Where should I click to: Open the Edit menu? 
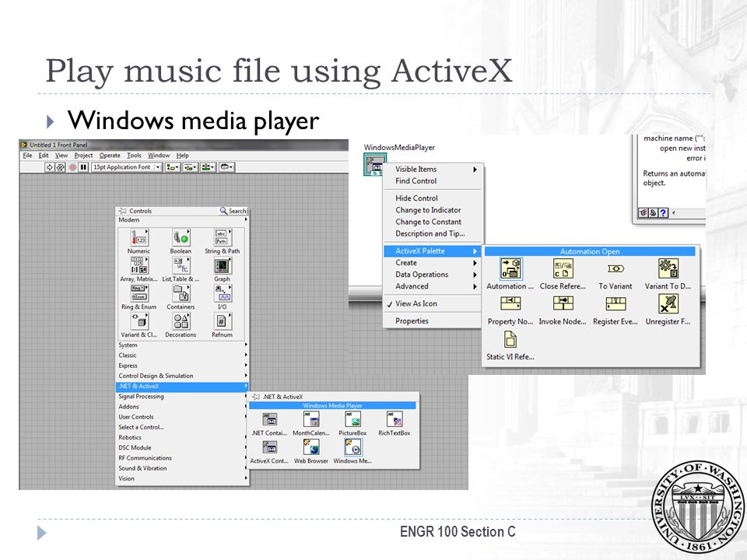point(44,156)
